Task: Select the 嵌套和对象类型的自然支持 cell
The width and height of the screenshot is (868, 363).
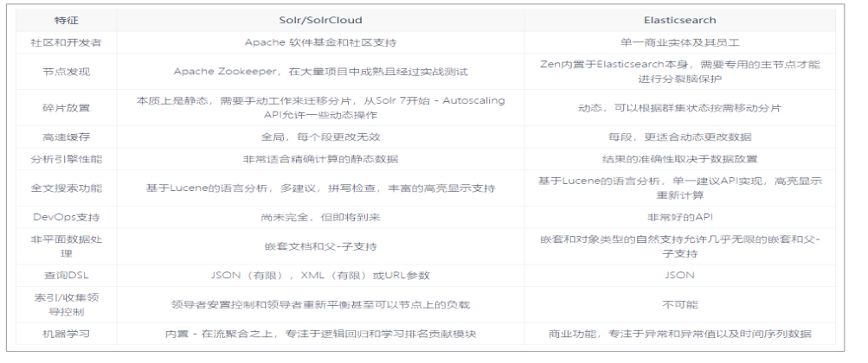Action: click(680, 246)
